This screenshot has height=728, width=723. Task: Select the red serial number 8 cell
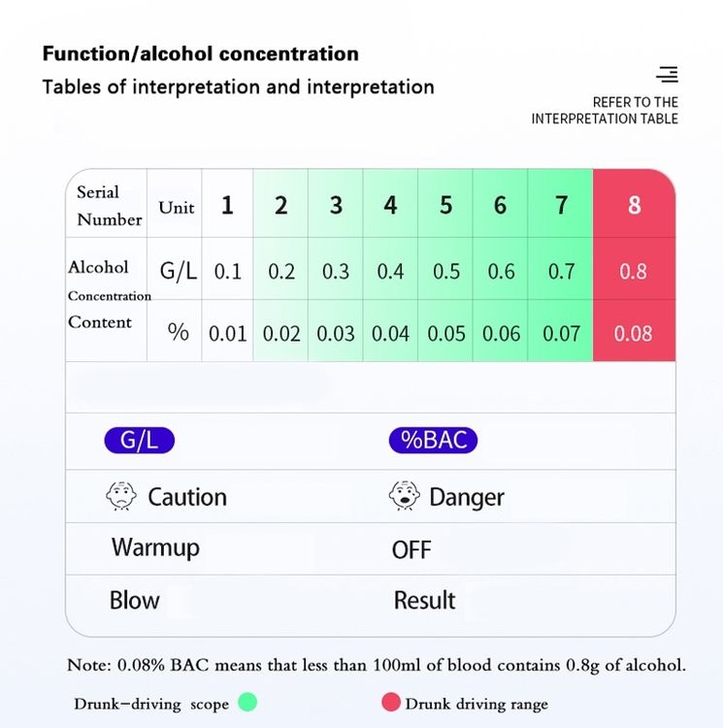pyautogui.click(x=634, y=204)
